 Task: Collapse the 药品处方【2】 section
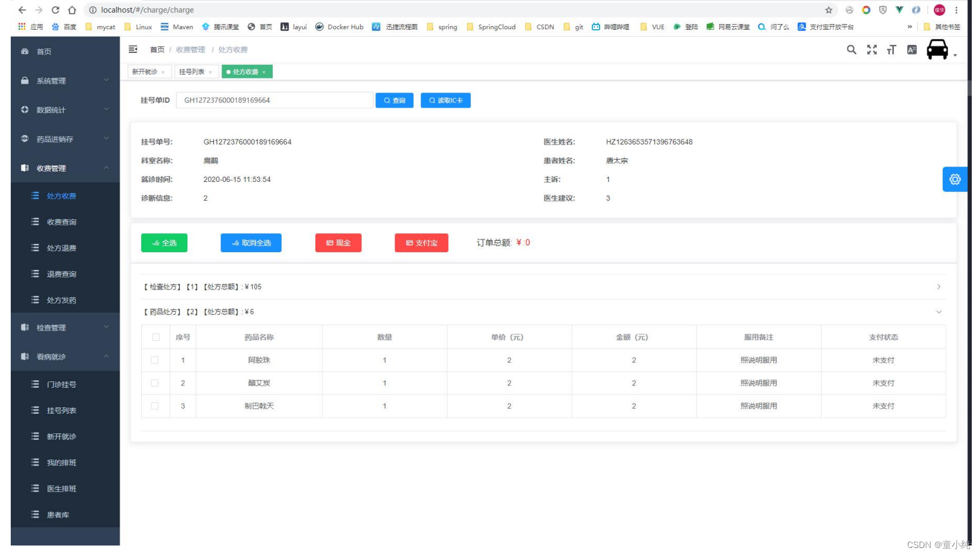coord(543,312)
